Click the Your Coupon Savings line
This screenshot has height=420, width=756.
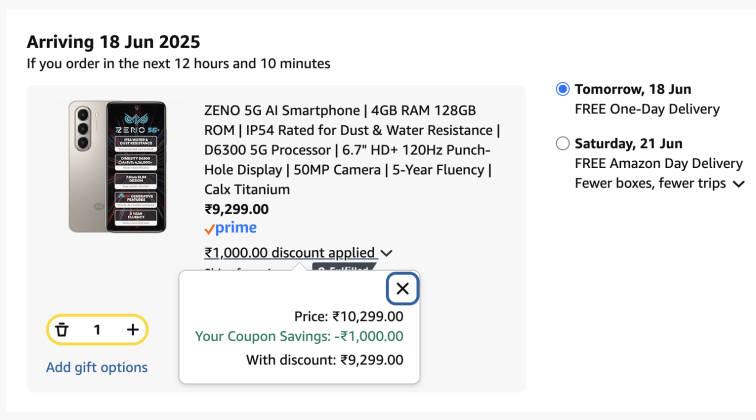point(299,336)
